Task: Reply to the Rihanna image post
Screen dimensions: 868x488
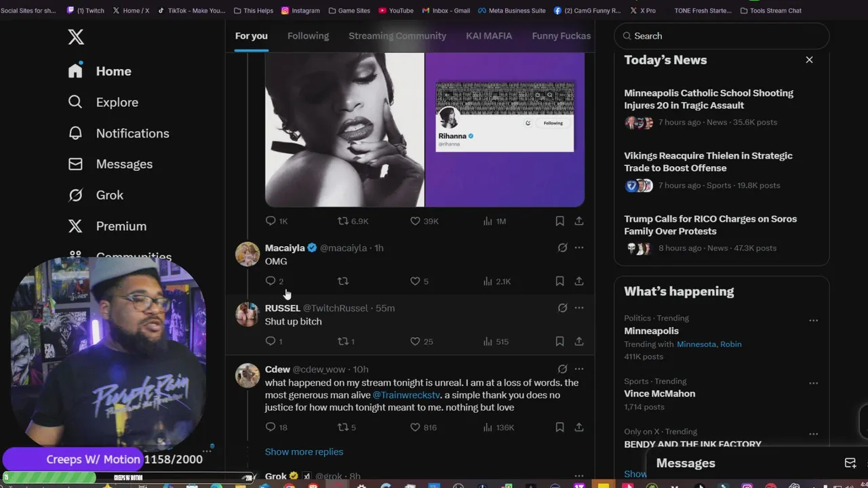Action: pyautogui.click(x=277, y=221)
